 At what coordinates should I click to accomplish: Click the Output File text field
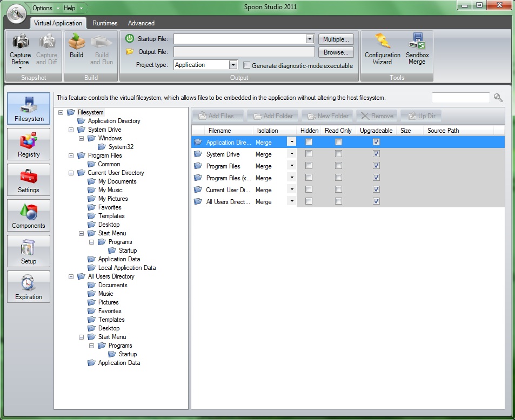point(244,52)
